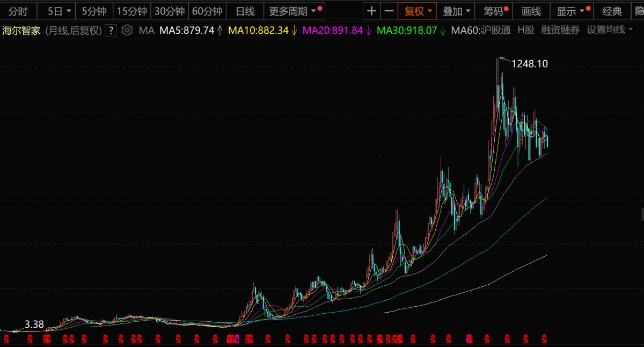
Task: Expand the 5日 period dropdown
Action: [59, 11]
